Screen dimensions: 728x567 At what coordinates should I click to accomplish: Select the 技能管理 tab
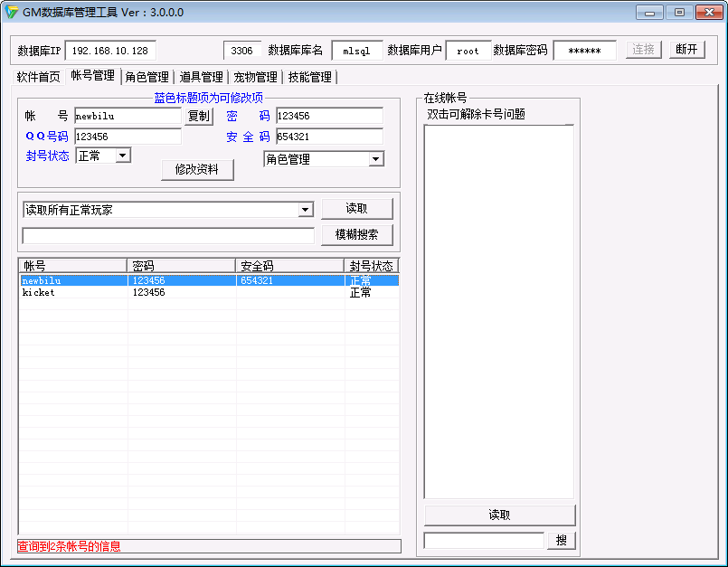pyautogui.click(x=309, y=78)
